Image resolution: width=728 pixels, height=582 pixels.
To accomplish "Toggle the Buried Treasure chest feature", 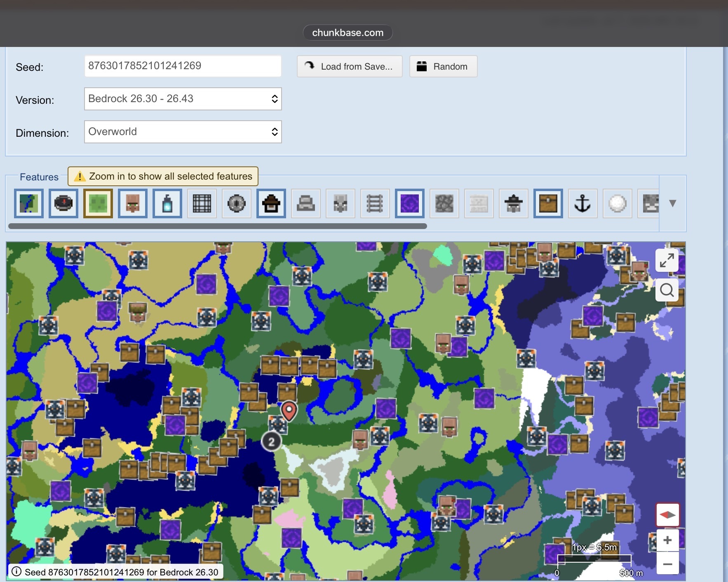I will [x=548, y=203].
